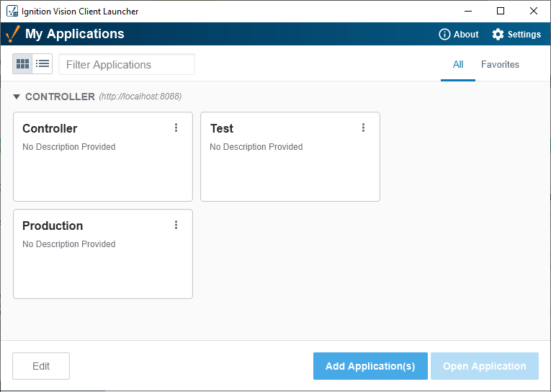Click the Edit button

[41, 366]
